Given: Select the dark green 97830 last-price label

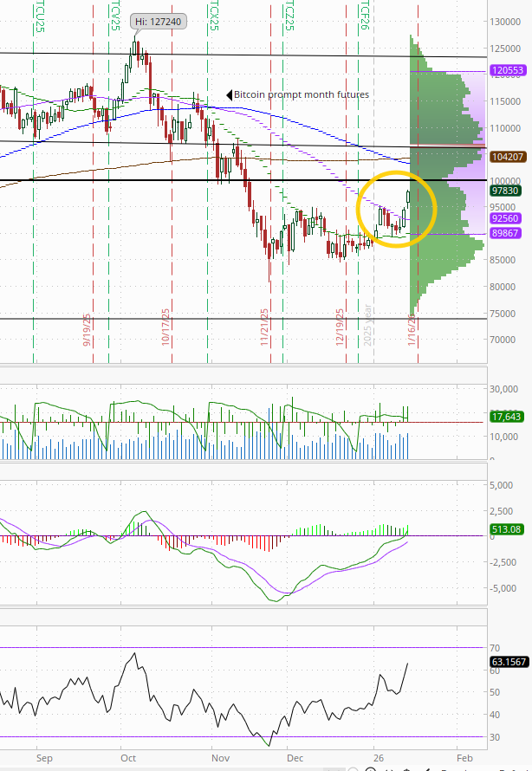Looking at the screenshot, I should 505,191.
